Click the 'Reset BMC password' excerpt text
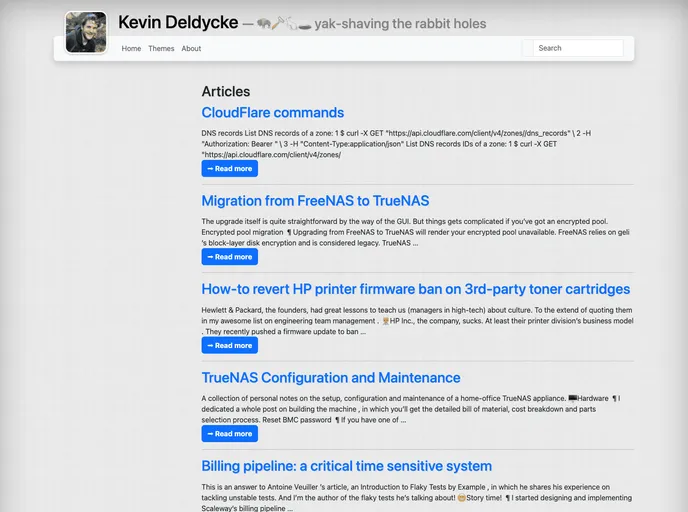The image size is (688, 512). click(x=297, y=420)
